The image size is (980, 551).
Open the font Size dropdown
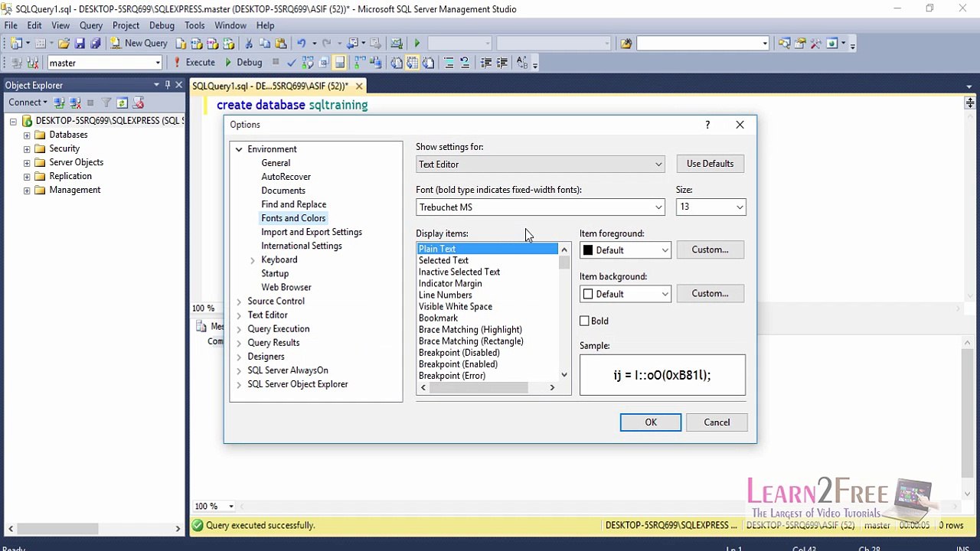click(x=710, y=207)
